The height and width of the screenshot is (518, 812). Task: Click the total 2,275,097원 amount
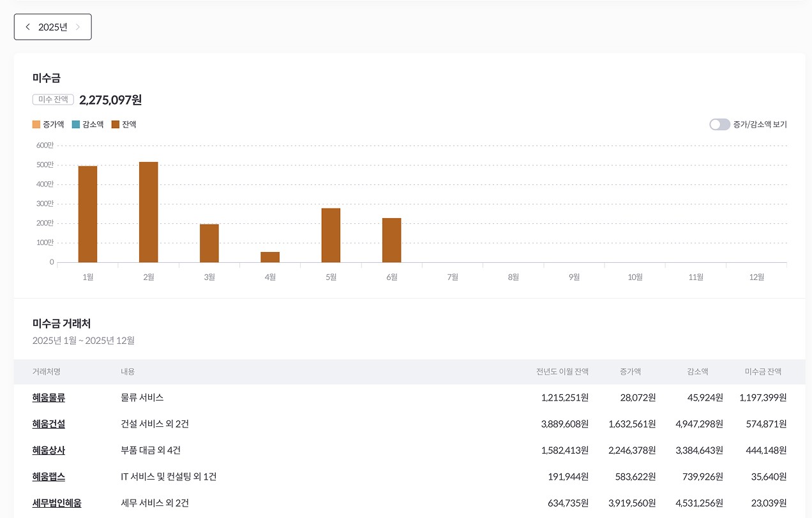tap(110, 100)
